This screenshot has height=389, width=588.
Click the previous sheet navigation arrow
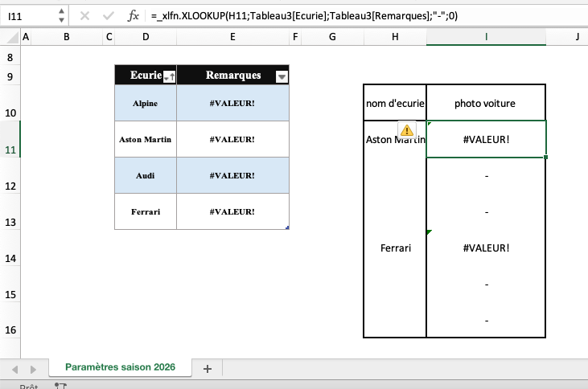pyautogui.click(x=14, y=369)
